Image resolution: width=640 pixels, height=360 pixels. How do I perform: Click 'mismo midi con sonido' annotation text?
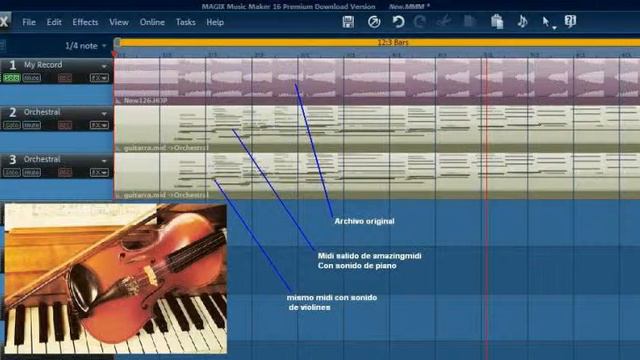click(332, 298)
